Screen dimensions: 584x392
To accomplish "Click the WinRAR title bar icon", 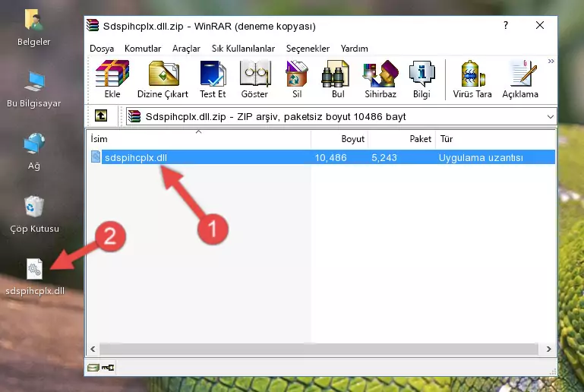I will point(93,26).
